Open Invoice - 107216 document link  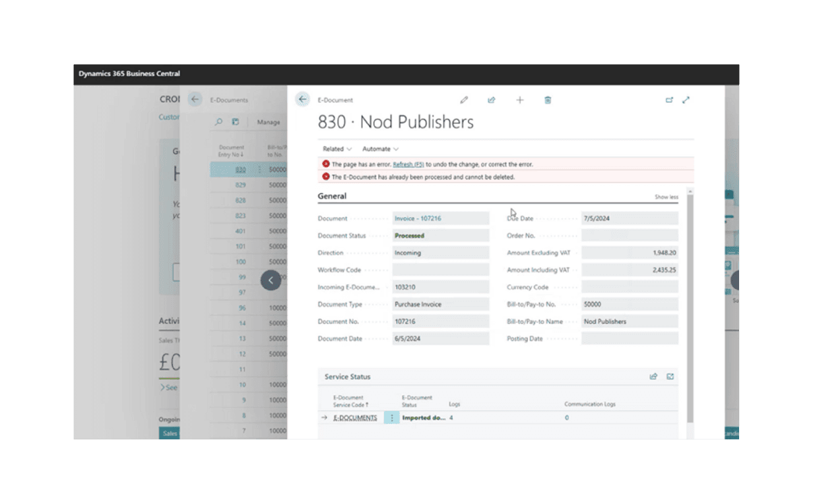click(x=418, y=218)
